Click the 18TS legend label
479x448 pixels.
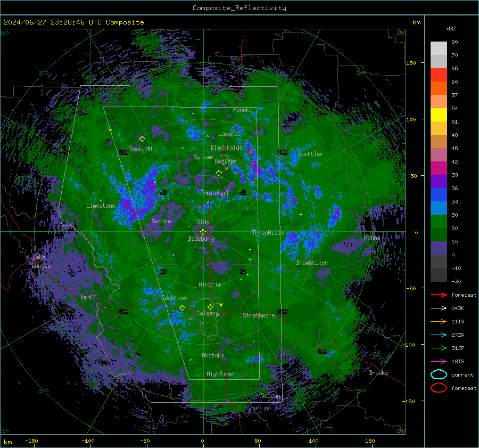tap(458, 362)
